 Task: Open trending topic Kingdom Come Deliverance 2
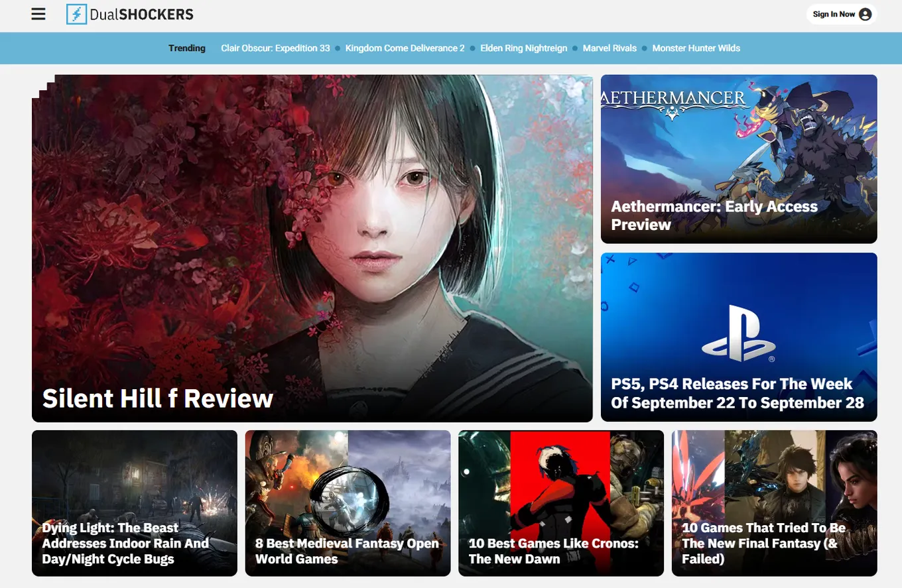pyautogui.click(x=405, y=48)
